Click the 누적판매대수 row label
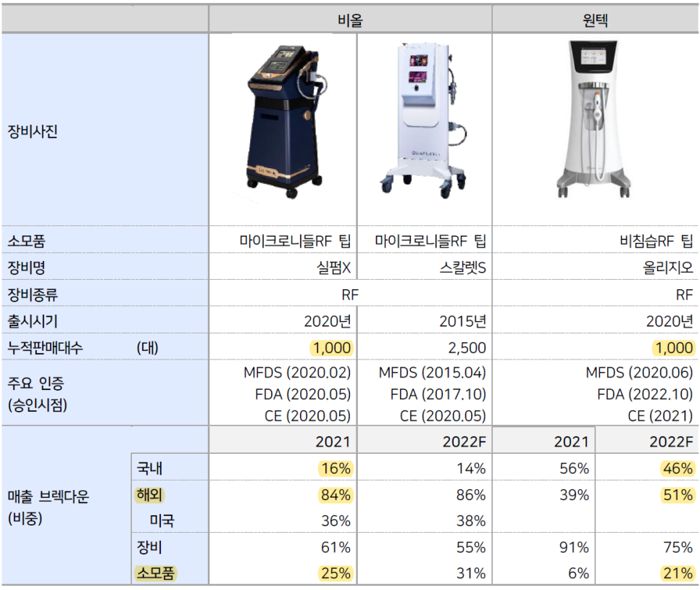 [45, 347]
